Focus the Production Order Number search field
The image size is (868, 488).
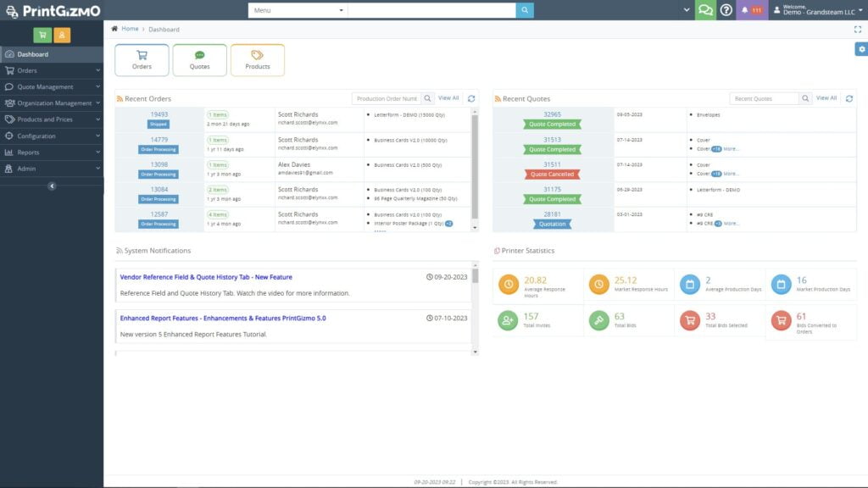(387, 98)
